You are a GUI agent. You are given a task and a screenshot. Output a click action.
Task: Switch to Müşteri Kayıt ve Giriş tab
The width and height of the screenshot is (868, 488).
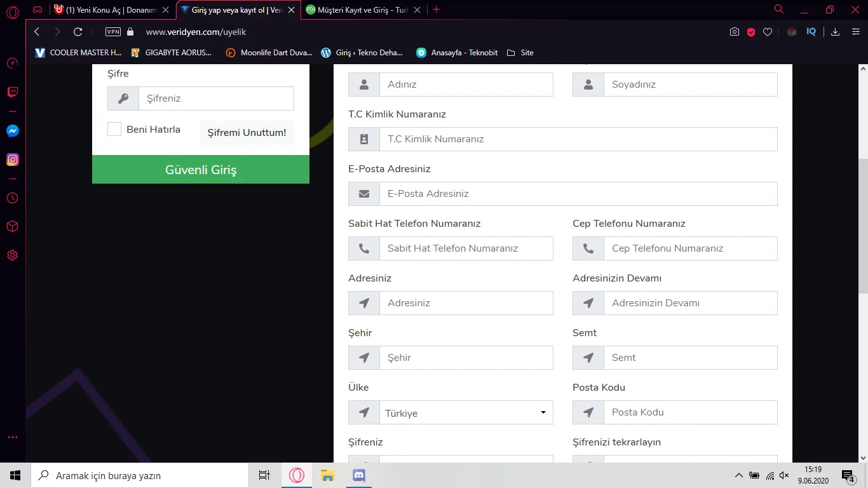click(364, 10)
